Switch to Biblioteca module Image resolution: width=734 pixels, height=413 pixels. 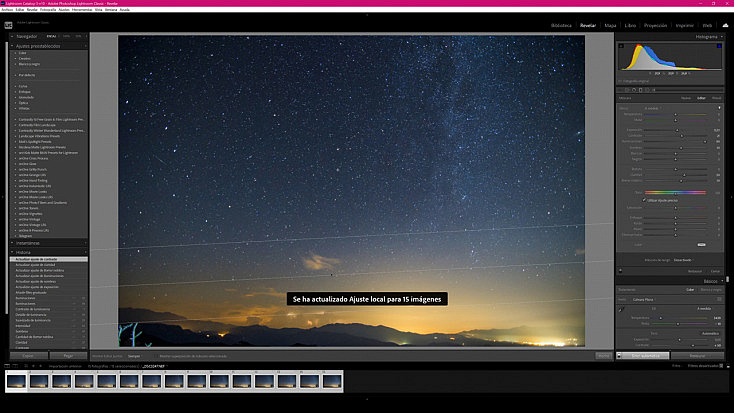[561, 25]
